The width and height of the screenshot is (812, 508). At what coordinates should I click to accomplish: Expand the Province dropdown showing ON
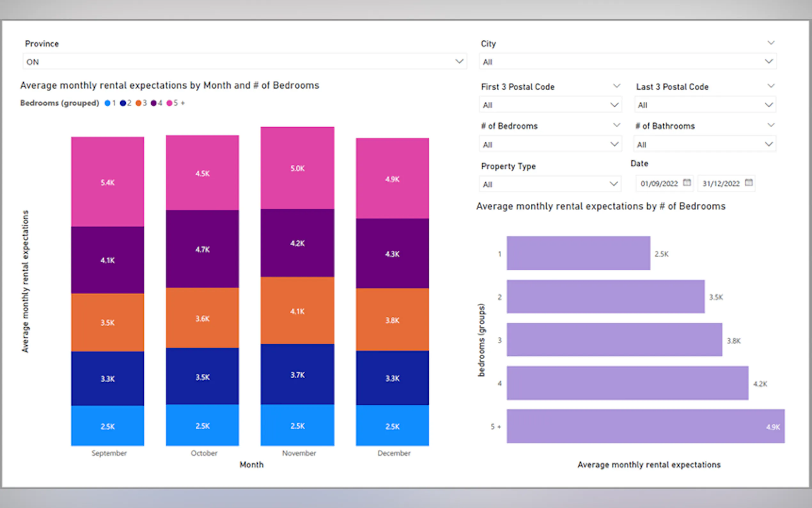click(x=459, y=61)
